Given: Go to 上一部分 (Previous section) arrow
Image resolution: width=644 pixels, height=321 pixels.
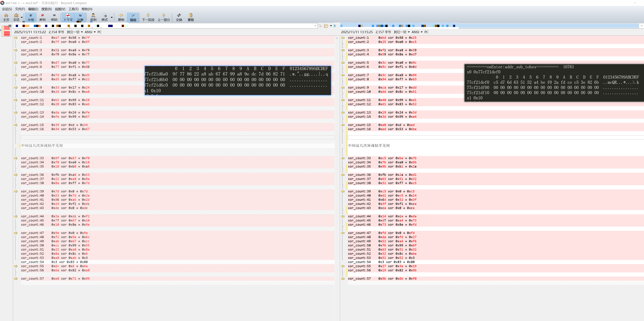Looking at the screenshot, I should [163, 17].
